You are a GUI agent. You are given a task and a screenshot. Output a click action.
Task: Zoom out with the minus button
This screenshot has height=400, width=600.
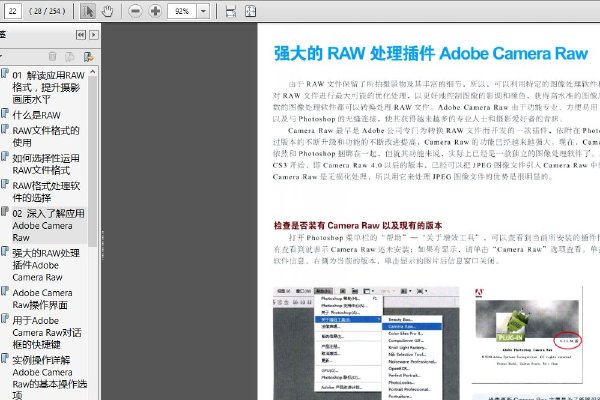click(135, 11)
